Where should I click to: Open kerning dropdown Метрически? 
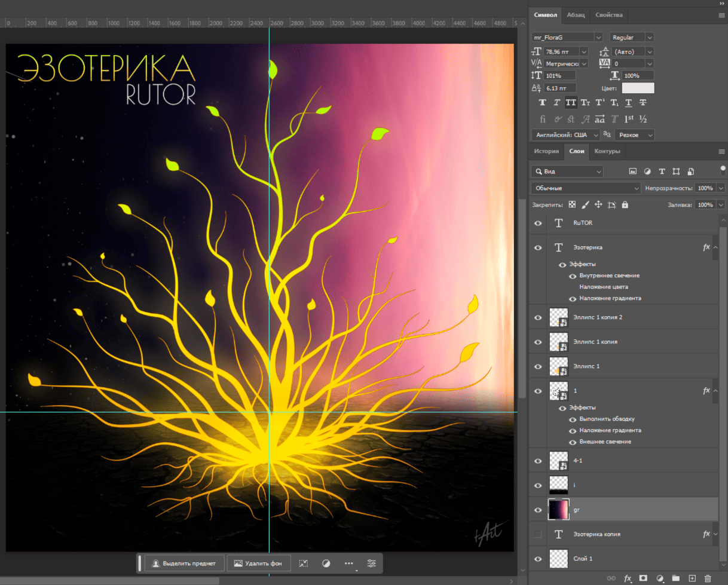pos(584,63)
